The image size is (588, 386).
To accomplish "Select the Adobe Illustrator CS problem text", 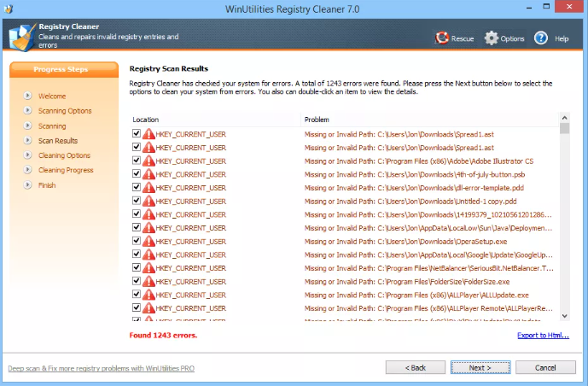I will coord(419,161).
